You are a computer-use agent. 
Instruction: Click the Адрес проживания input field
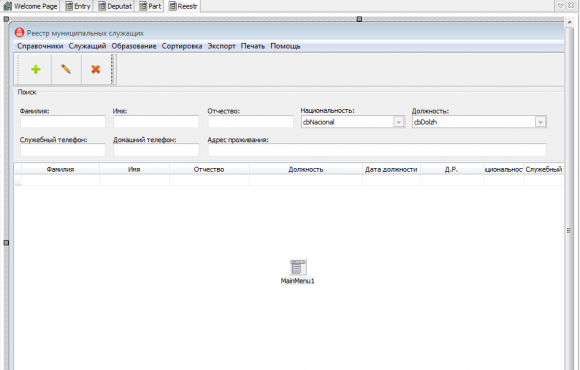(377, 150)
